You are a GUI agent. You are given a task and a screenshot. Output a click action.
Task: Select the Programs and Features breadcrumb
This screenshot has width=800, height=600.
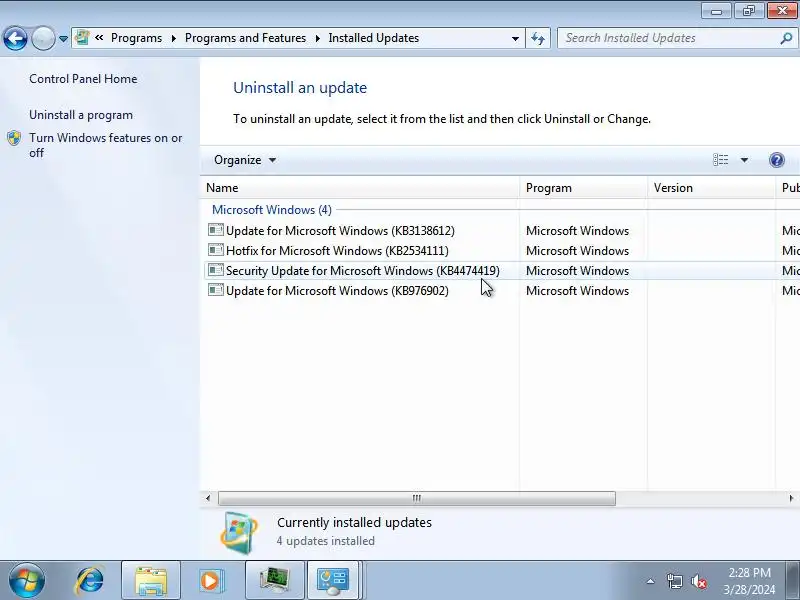pos(245,38)
